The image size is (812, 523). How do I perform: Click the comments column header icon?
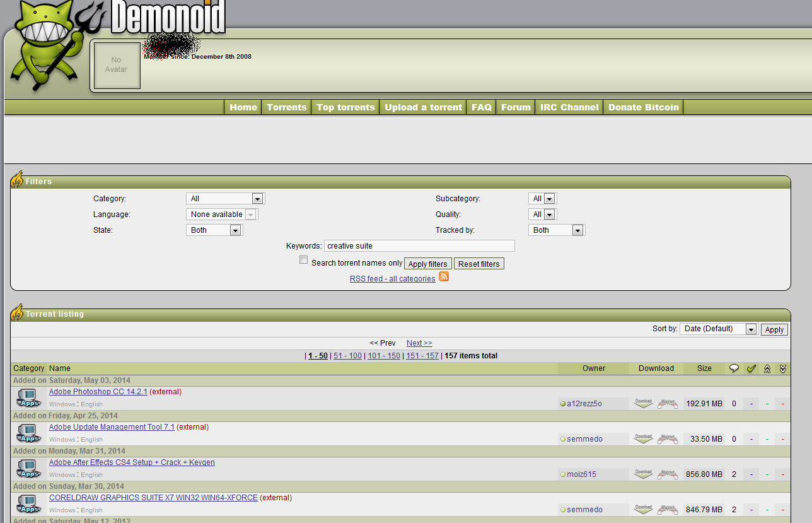(x=734, y=368)
